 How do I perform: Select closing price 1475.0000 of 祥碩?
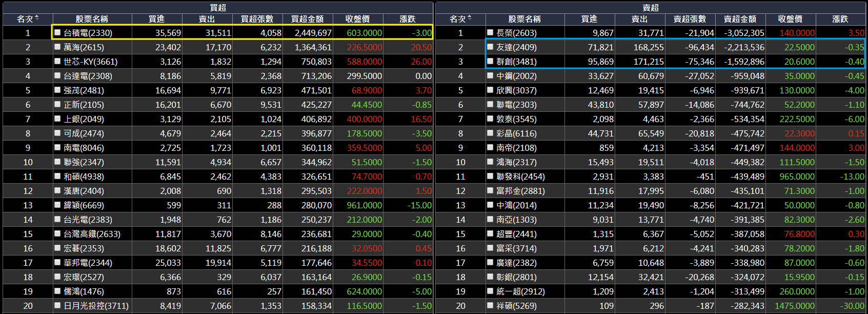point(795,306)
